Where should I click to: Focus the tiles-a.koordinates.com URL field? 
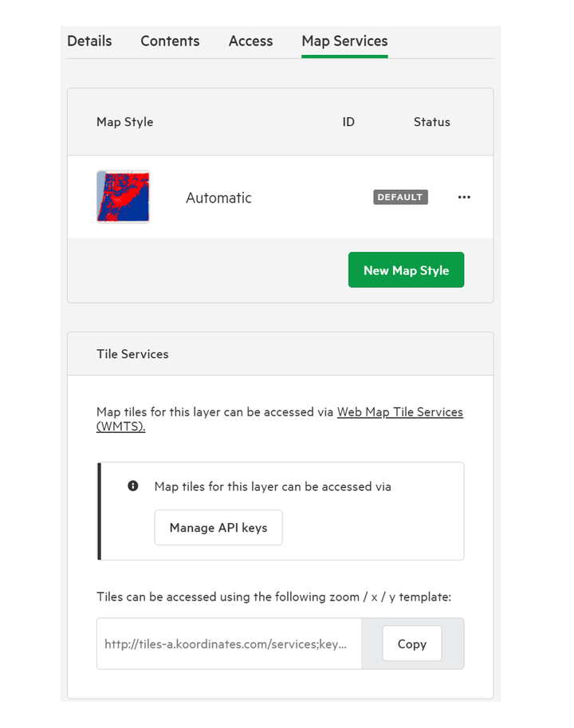(229, 643)
